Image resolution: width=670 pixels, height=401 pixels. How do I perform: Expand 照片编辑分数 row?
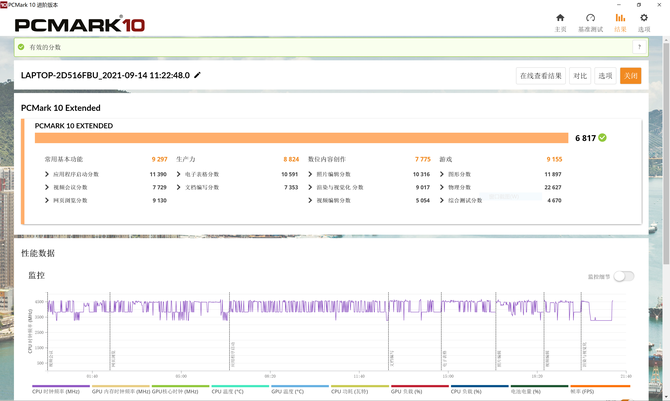tap(310, 174)
